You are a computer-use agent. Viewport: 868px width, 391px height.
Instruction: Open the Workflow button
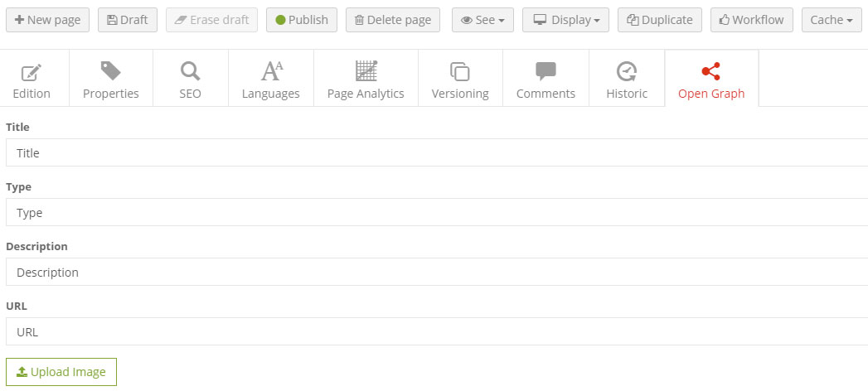(x=751, y=20)
